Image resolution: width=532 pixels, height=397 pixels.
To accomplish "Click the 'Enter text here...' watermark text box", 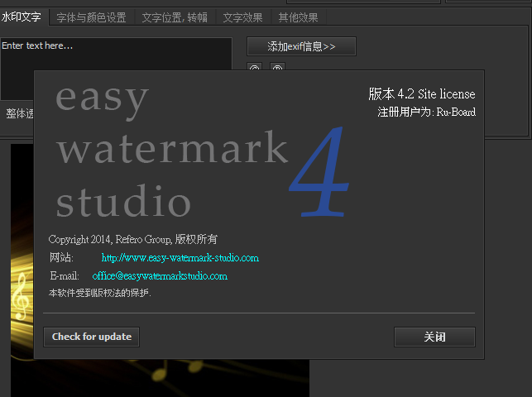I will point(116,56).
